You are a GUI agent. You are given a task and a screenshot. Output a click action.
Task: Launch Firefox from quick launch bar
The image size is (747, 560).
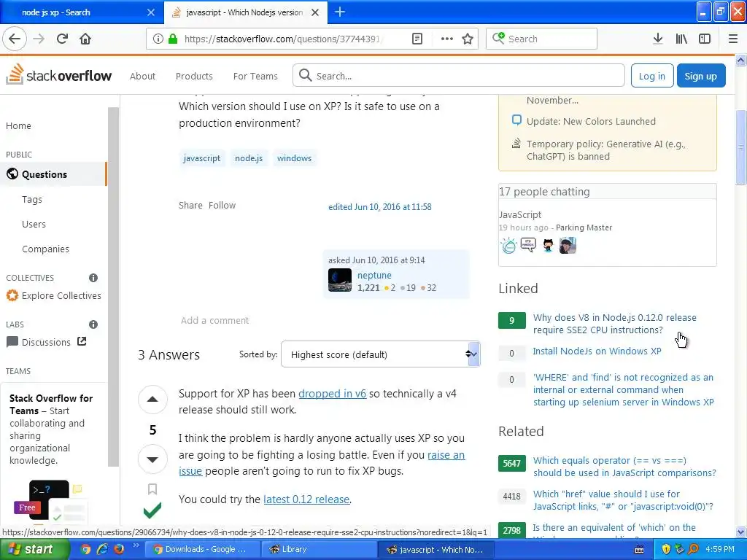pyautogui.click(x=119, y=549)
